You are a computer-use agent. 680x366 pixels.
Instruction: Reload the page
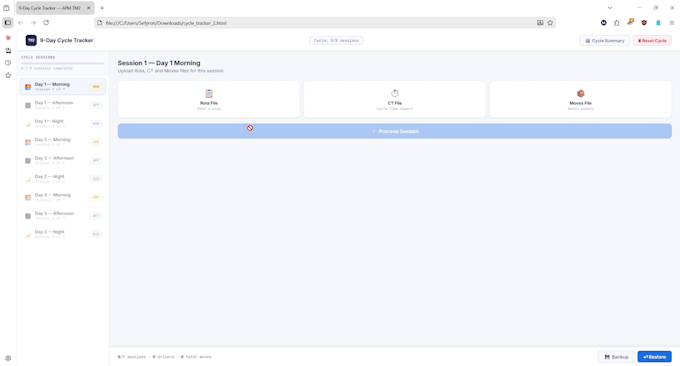coord(46,23)
